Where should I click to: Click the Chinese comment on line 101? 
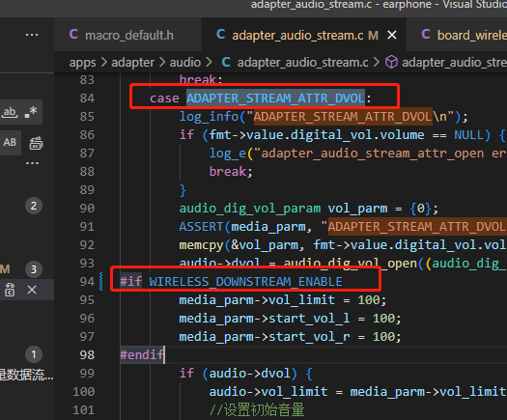(x=257, y=410)
